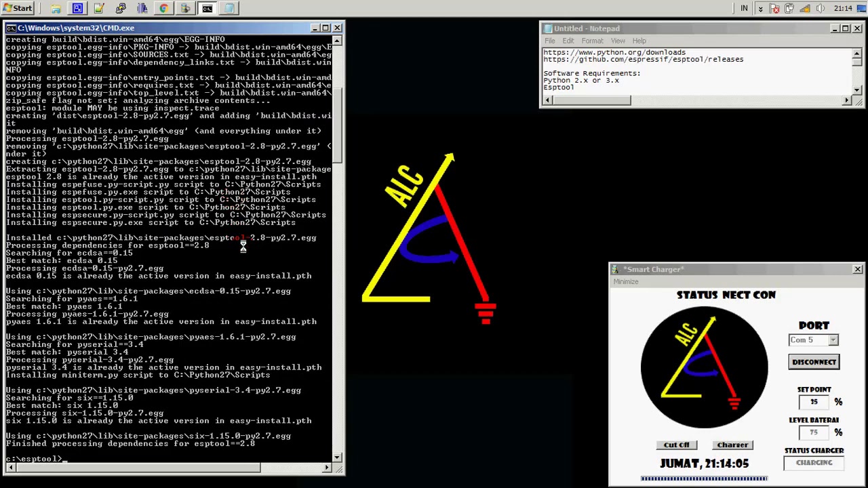Click the LEVEL BATERAI value field

click(x=814, y=432)
